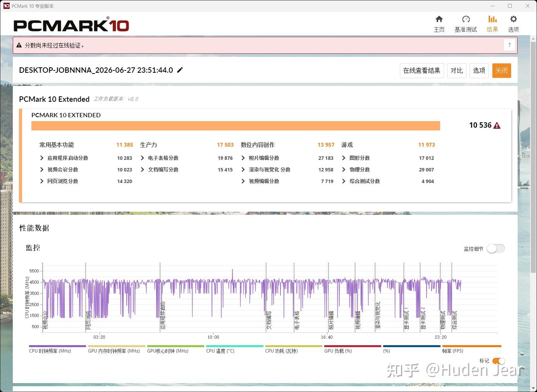Click the warning icon in the validation banner
Screen dimensions: 537x392
(x=19, y=45)
